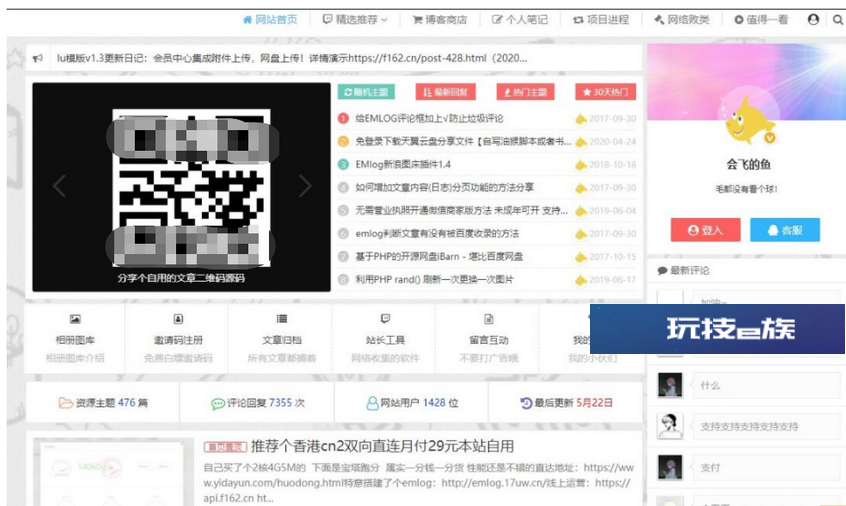This screenshot has height=506, width=846.
Task: Click 网站用户 1428 位 person icon
Action: click(372, 403)
